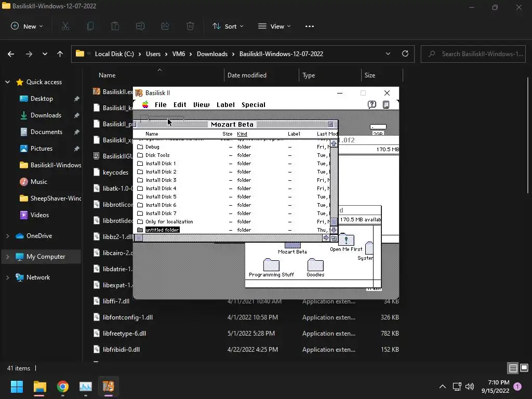
Task: Click the Mozart Beta scroll up arrow
Action: click(334, 144)
